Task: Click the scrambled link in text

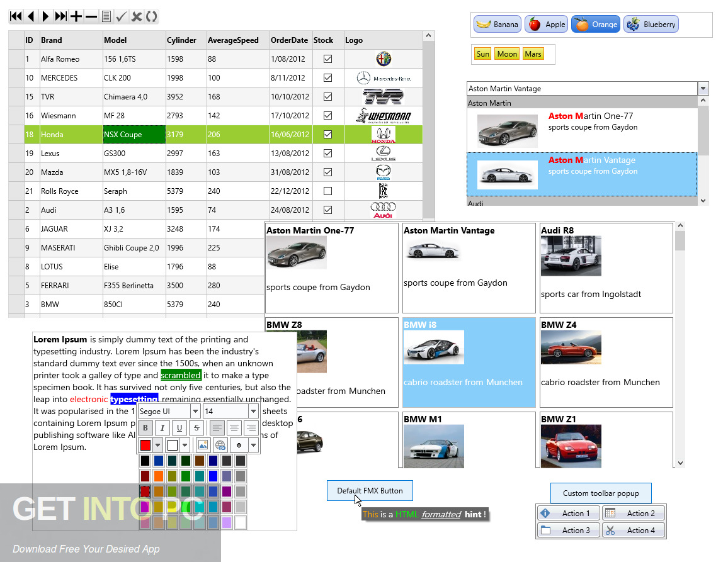Action: tap(181, 375)
